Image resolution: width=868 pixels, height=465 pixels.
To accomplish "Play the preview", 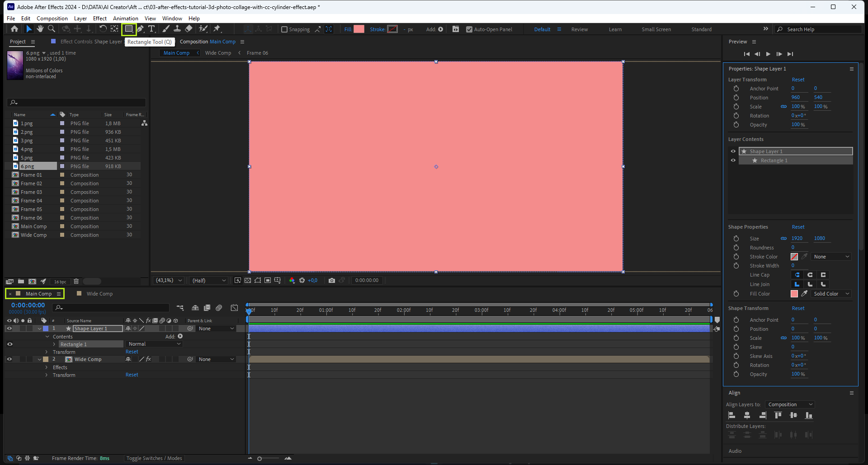I will tap(768, 54).
